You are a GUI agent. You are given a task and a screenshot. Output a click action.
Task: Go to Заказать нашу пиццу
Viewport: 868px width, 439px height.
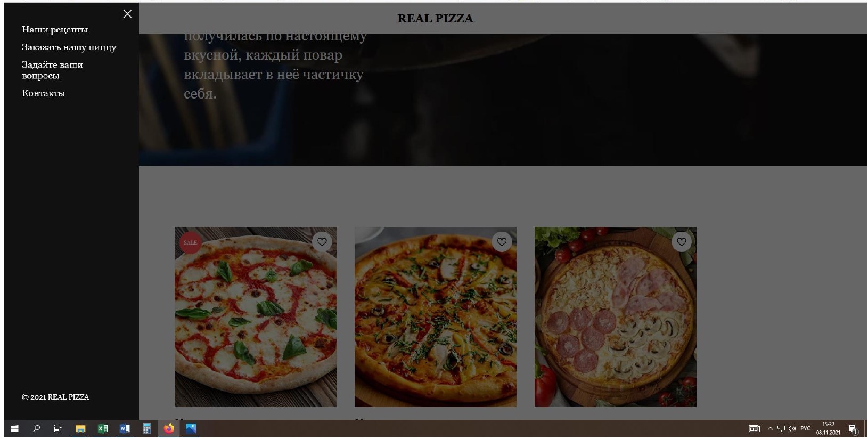point(69,47)
